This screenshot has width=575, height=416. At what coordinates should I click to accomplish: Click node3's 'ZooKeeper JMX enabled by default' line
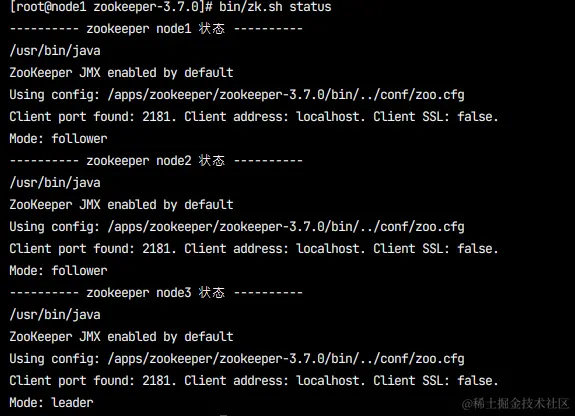121,337
